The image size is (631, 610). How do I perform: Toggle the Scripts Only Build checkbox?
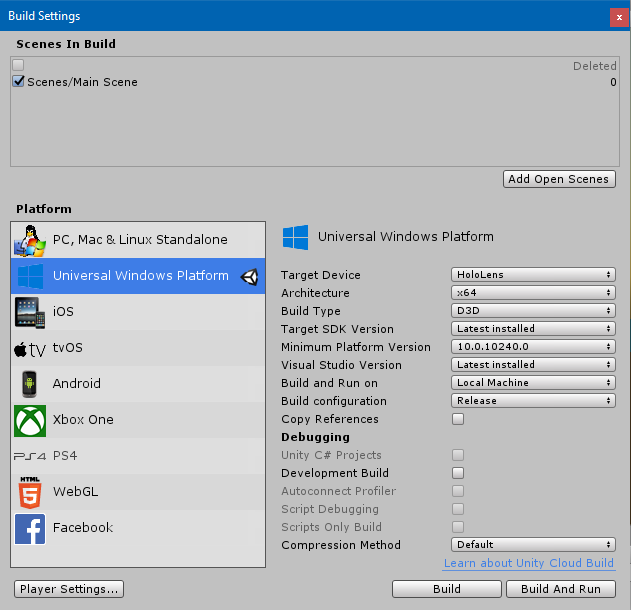click(x=458, y=527)
